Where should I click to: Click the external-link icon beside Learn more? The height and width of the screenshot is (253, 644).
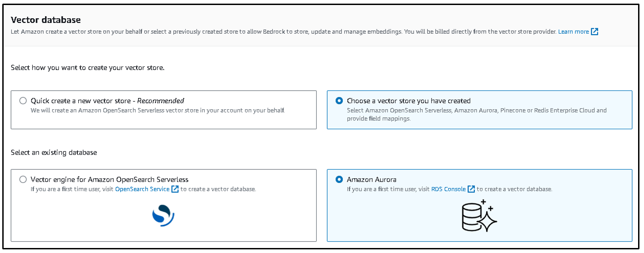(594, 32)
